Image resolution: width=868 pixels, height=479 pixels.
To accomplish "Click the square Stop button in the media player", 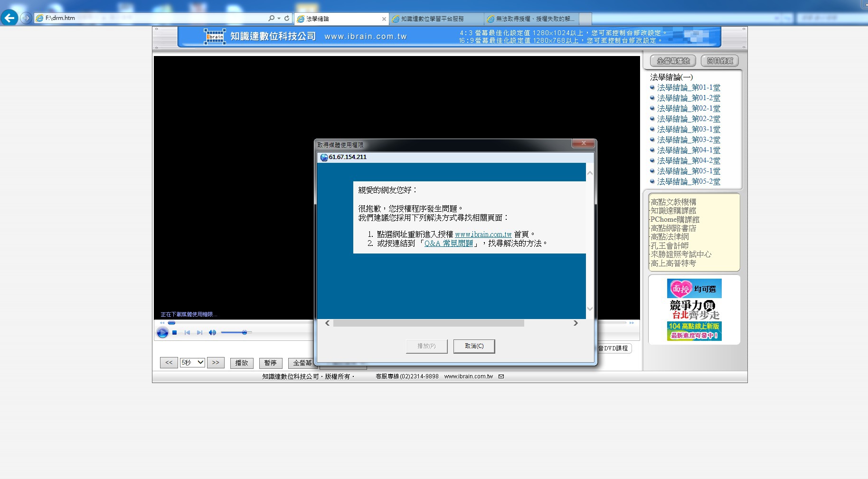I will (175, 333).
